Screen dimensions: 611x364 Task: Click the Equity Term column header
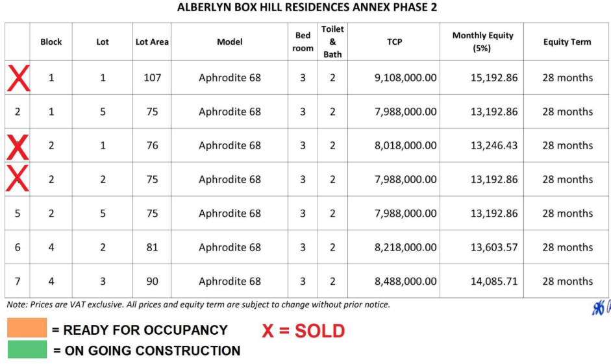point(567,42)
